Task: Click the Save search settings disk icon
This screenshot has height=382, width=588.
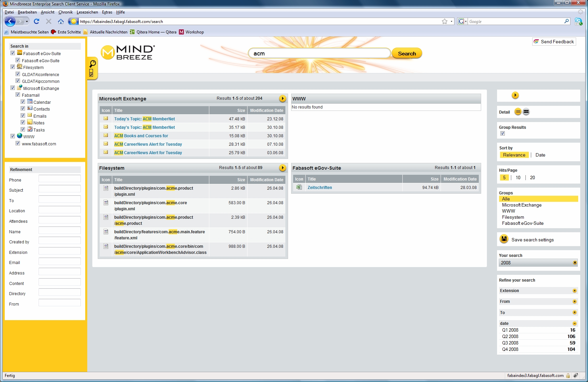Action: click(x=504, y=239)
